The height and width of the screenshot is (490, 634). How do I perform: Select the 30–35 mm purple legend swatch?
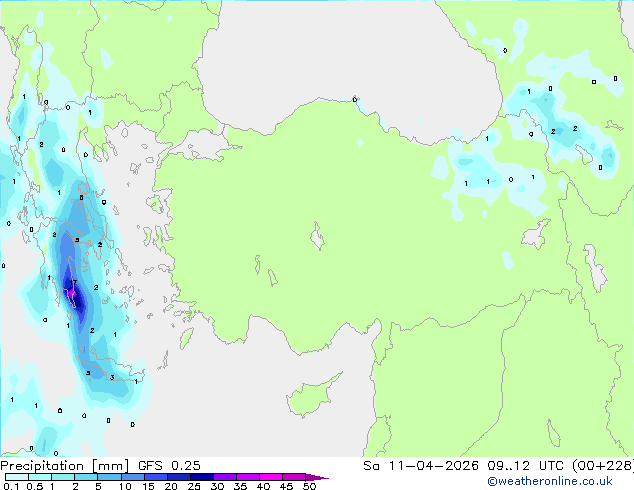click(x=225, y=477)
